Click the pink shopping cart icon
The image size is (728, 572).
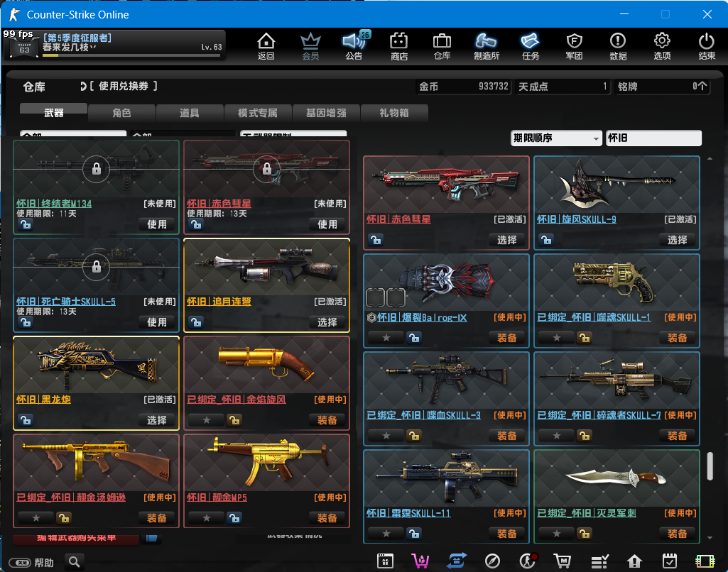point(420,561)
